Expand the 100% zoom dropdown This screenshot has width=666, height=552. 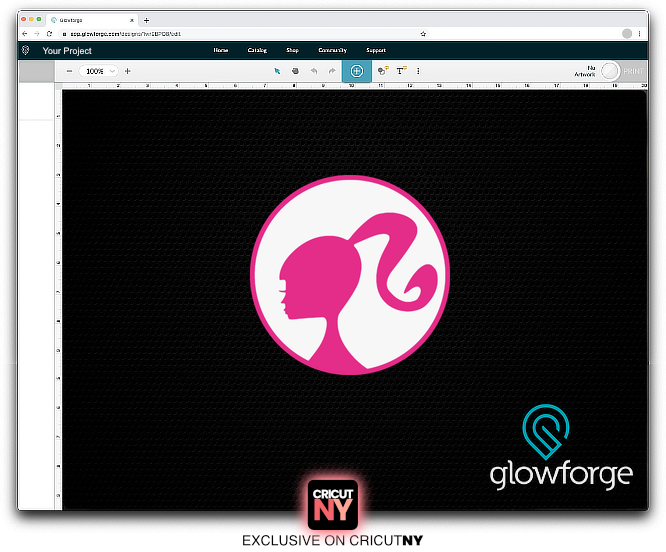click(x=99, y=71)
